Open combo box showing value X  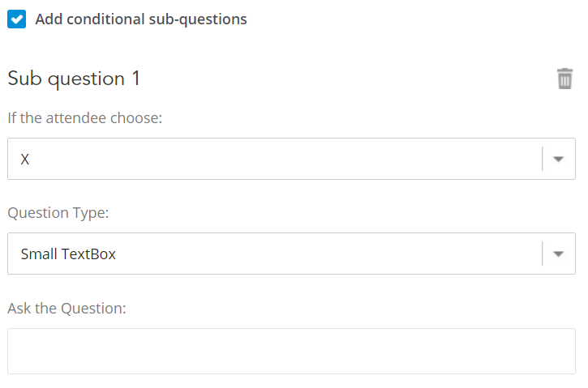click(x=276, y=159)
